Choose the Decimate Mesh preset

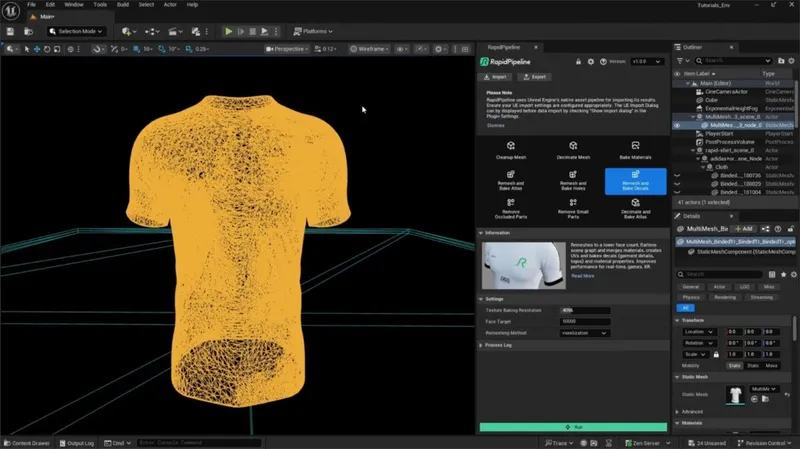[573, 150]
